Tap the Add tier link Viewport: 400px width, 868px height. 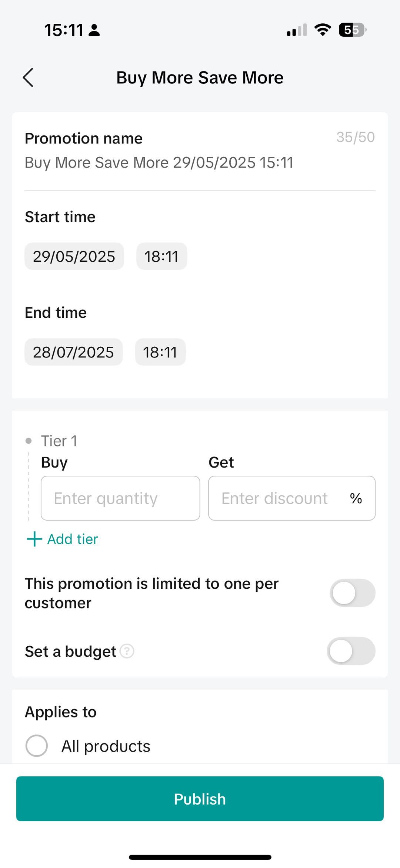pyautogui.click(x=73, y=539)
